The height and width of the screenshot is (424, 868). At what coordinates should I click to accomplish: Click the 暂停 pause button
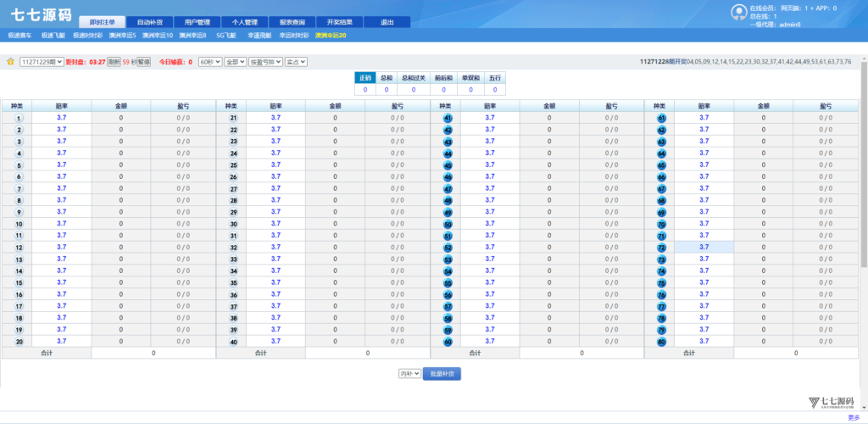[x=144, y=62]
